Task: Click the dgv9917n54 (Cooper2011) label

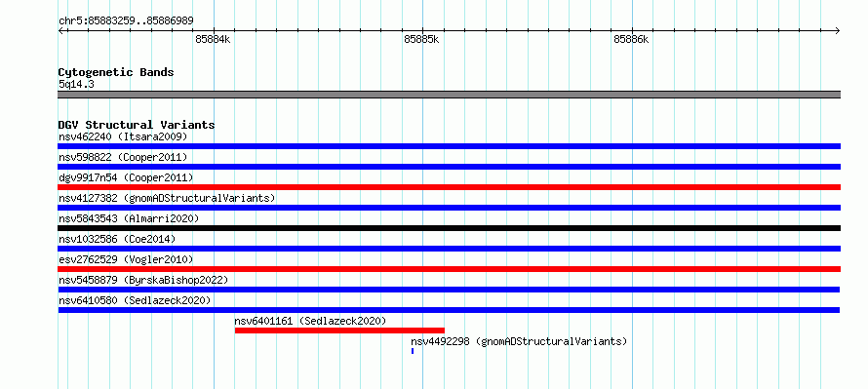Action: (126, 177)
